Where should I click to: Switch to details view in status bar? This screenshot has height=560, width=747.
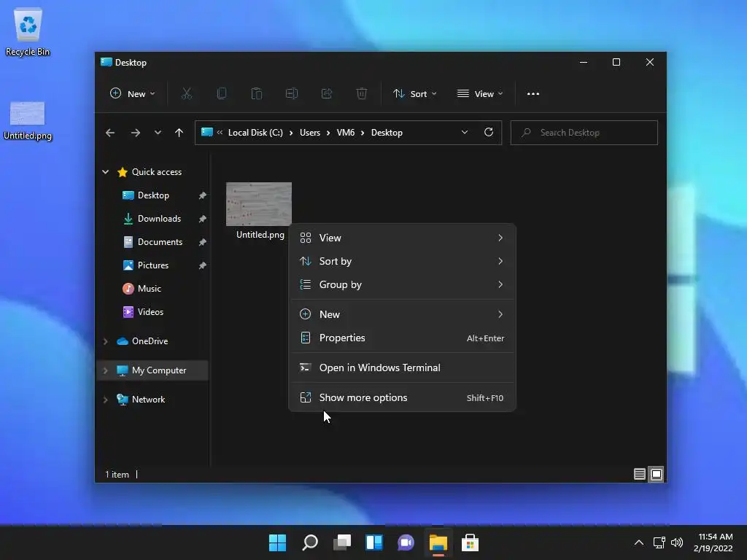tap(640, 474)
